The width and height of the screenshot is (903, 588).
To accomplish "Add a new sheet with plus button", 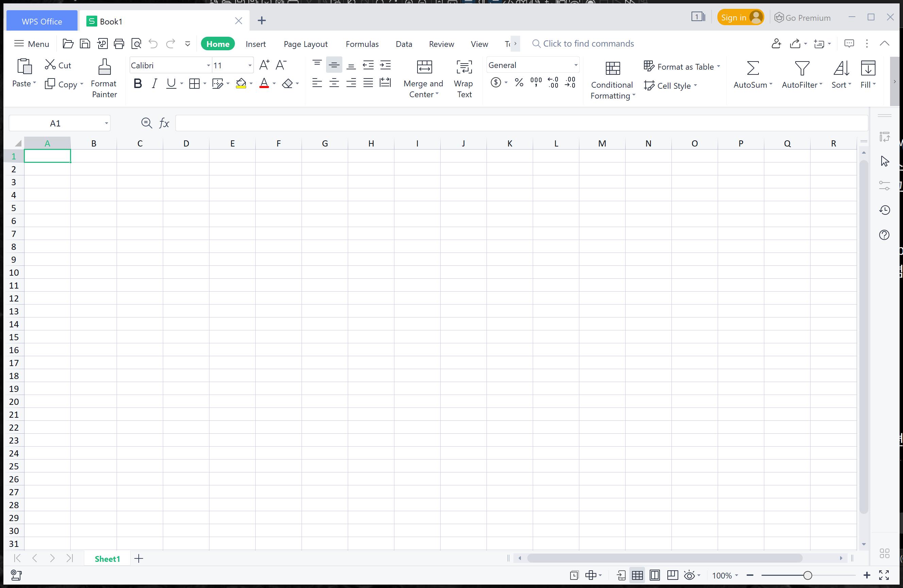I will (x=139, y=559).
